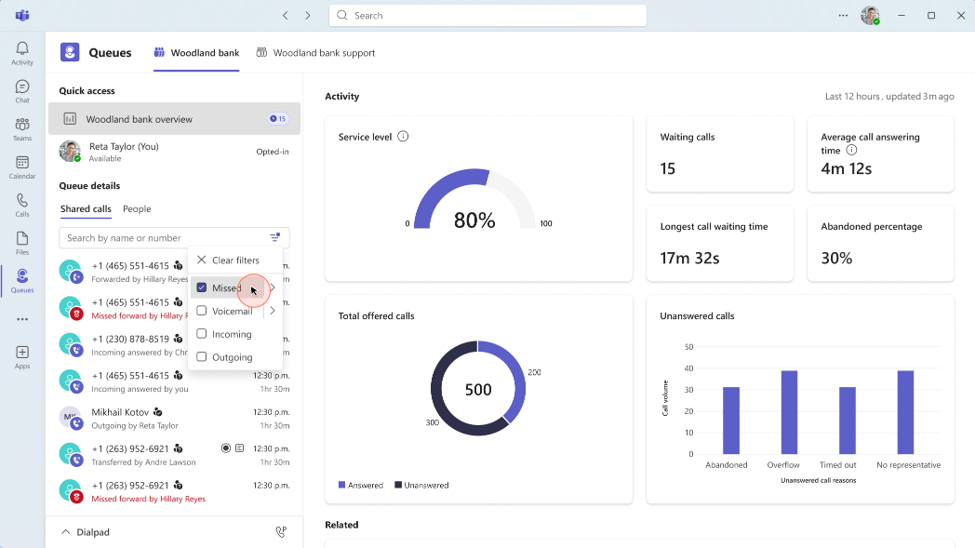The width and height of the screenshot is (975, 548).
Task: Click the Queues app logo in header
Action: (x=70, y=52)
